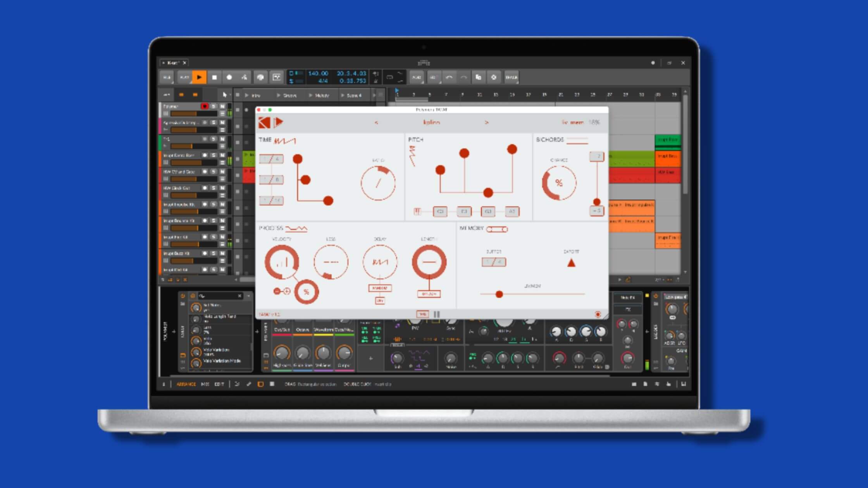Click the tempo value 140.00
868x488 pixels.
point(318,73)
